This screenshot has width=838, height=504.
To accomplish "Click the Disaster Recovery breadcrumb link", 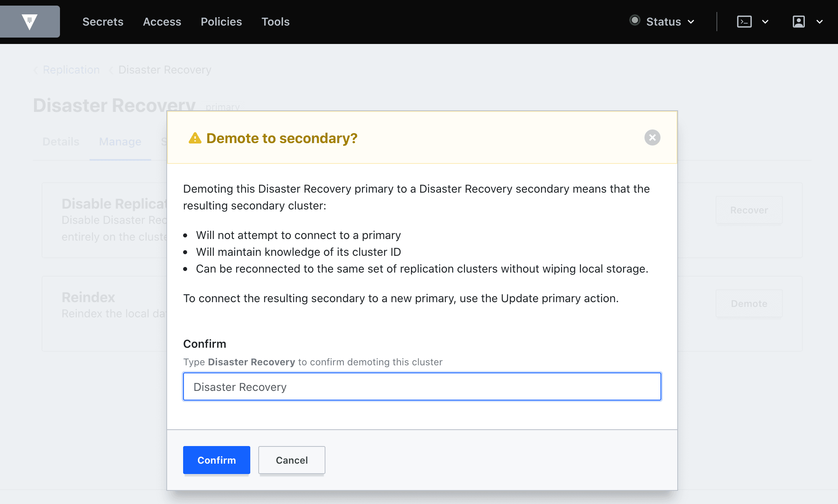I will [x=165, y=70].
